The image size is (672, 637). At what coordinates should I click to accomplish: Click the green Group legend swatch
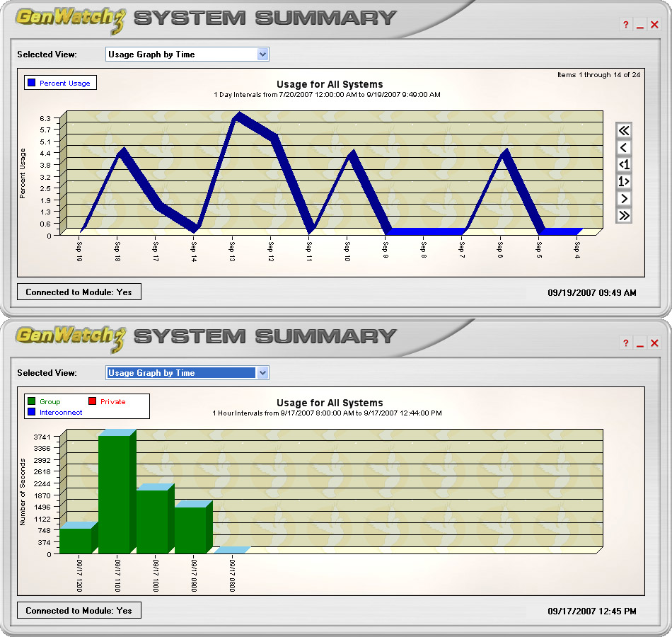click(31, 402)
